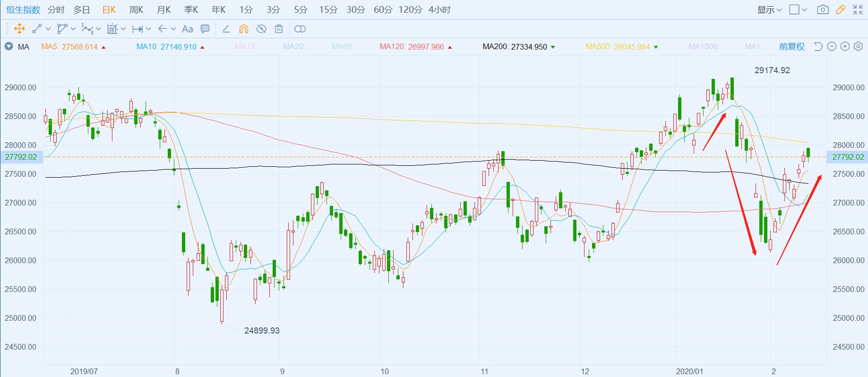Select the horizontal range marker tool

pos(138,29)
